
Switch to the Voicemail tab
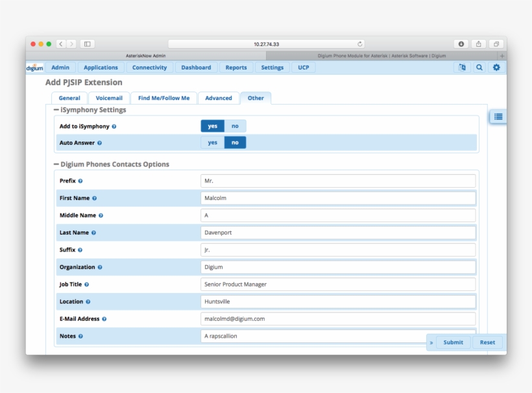click(109, 98)
